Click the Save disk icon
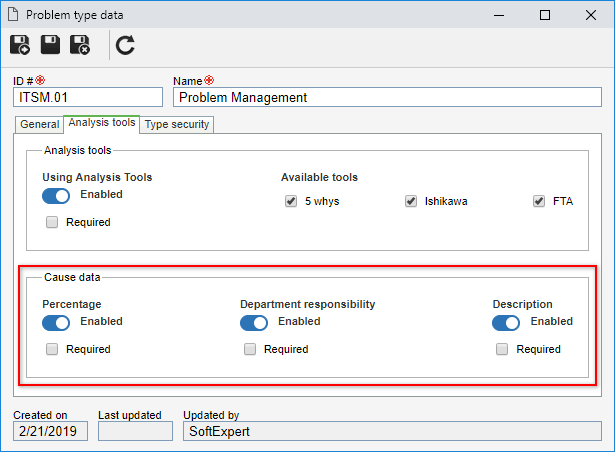The width and height of the screenshot is (615, 452). tap(50, 45)
